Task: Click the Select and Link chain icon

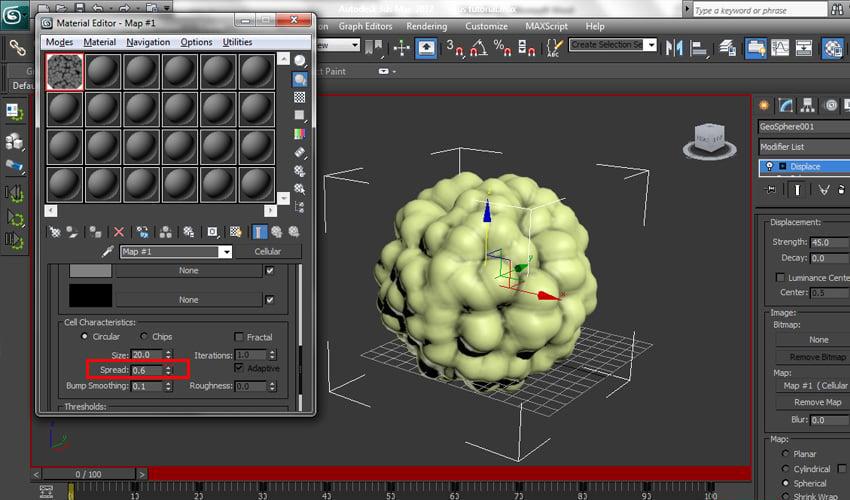Action: tap(17, 46)
